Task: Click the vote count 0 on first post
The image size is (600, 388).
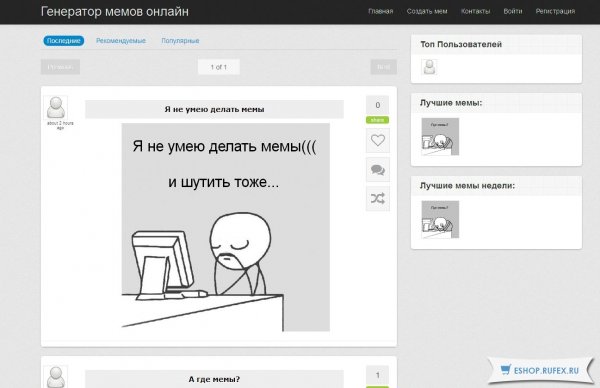Action: pyautogui.click(x=378, y=105)
